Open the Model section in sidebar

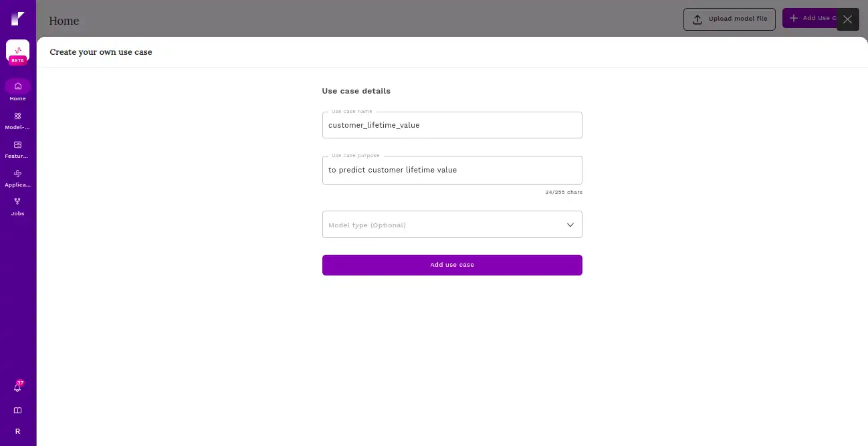[17, 120]
